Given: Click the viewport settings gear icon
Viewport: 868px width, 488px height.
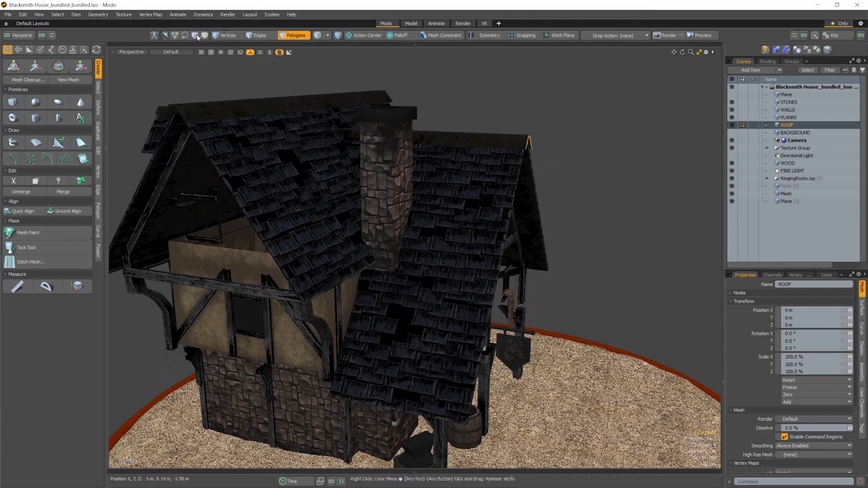Looking at the screenshot, I should (706, 52).
